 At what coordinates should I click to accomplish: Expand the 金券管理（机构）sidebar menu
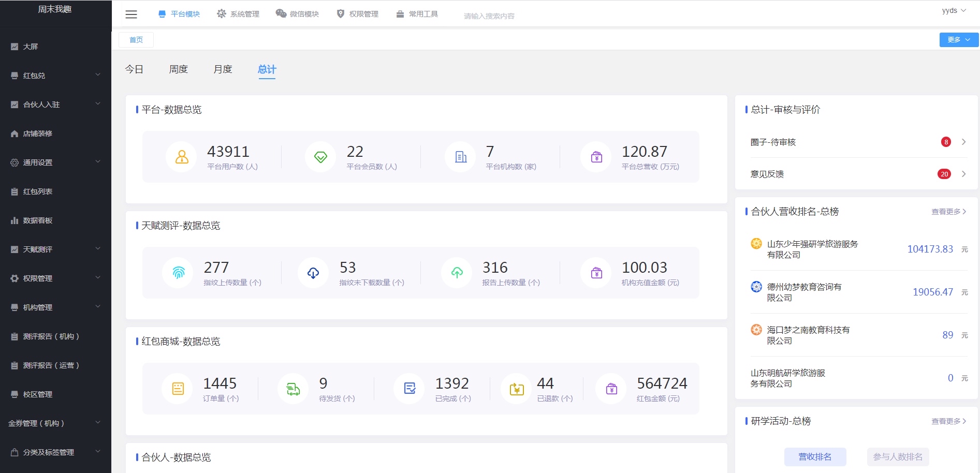(x=55, y=423)
